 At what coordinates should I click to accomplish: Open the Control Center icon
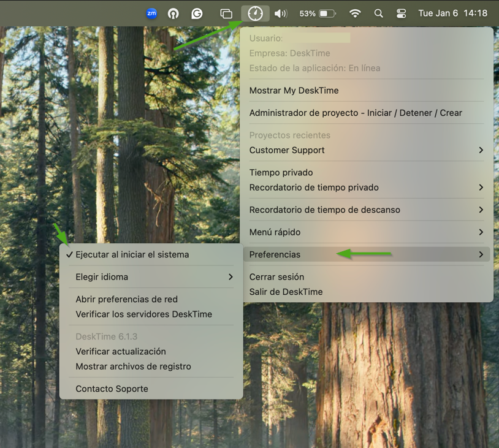(x=401, y=13)
